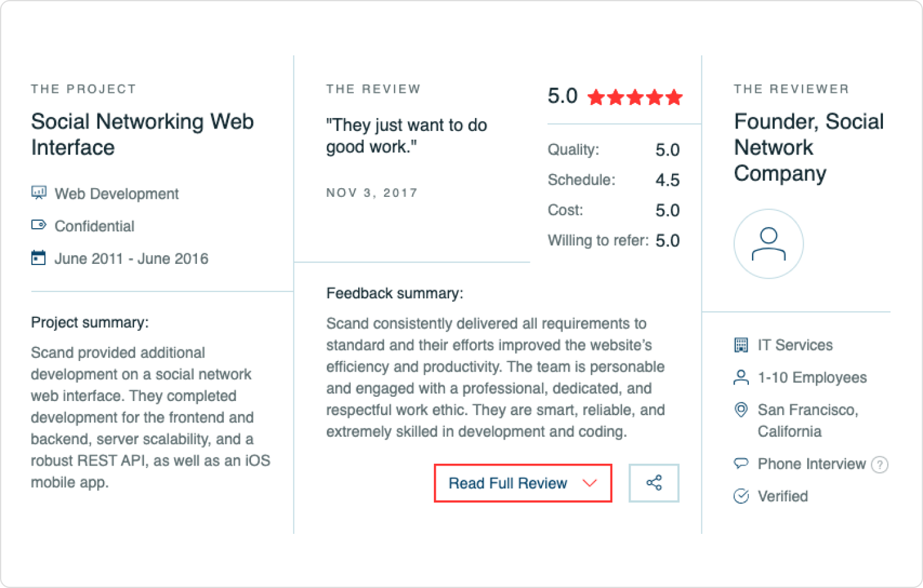Click the San Francisco location pin icon
The image size is (923, 588).
pos(741,410)
